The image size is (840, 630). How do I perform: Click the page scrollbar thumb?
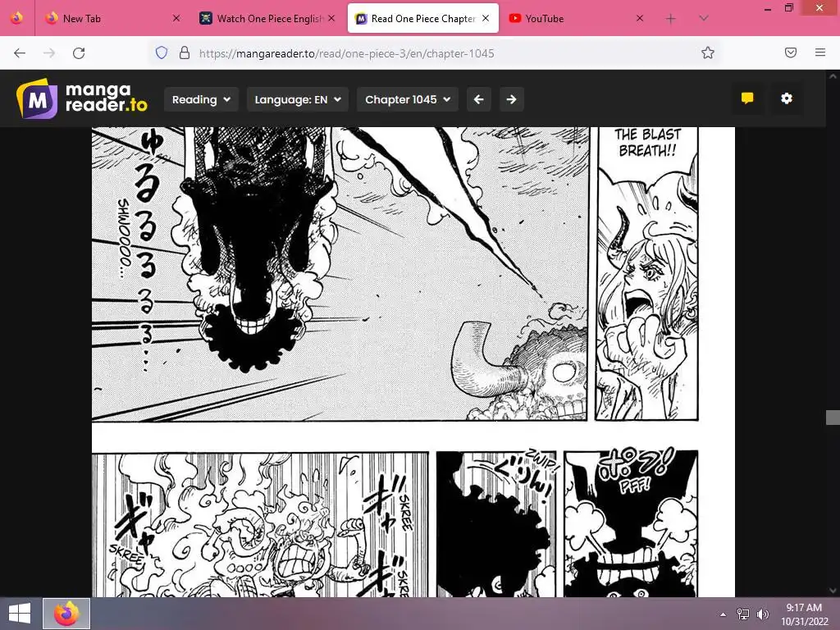[x=833, y=417]
